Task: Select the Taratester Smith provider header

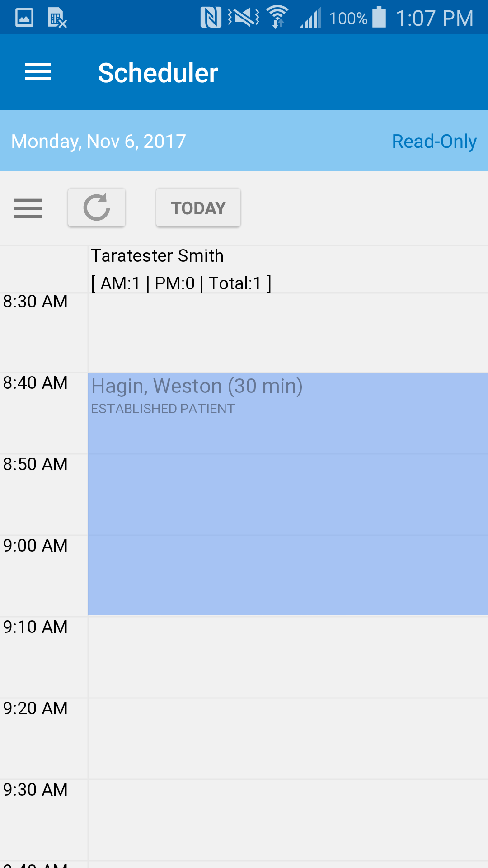Action: click(181, 269)
